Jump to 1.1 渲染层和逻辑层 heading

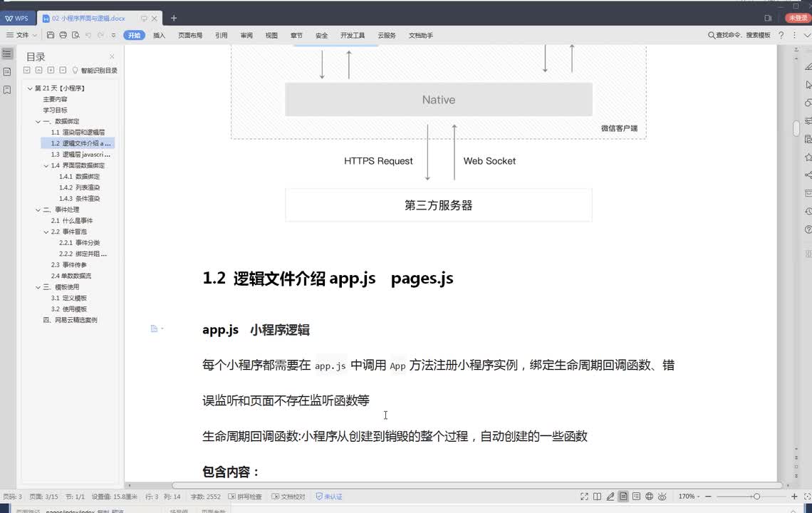(x=78, y=132)
